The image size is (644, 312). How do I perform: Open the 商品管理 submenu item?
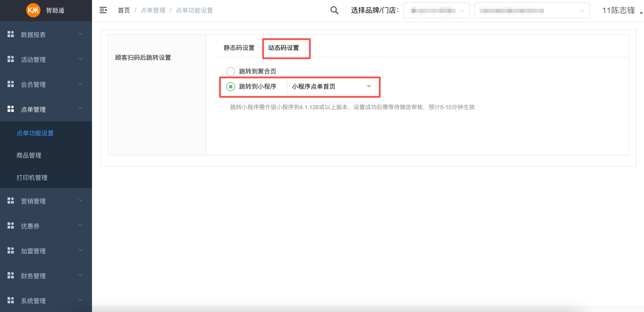[x=29, y=156]
